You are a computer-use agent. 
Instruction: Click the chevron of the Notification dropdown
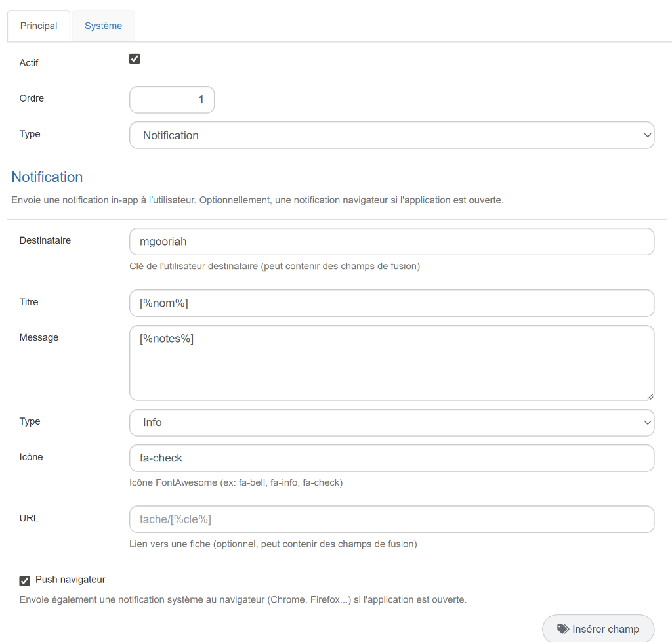pyautogui.click(x=648, y=135)
